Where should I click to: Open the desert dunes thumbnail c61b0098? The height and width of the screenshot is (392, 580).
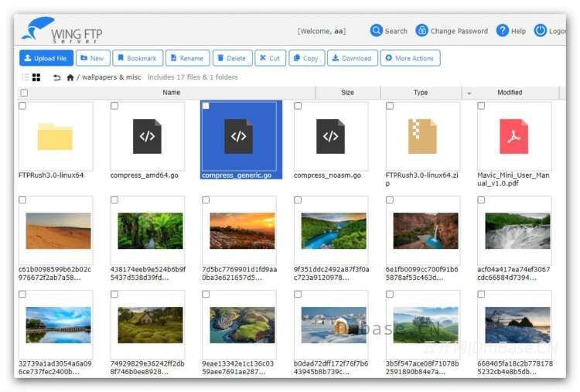point(58,230)
